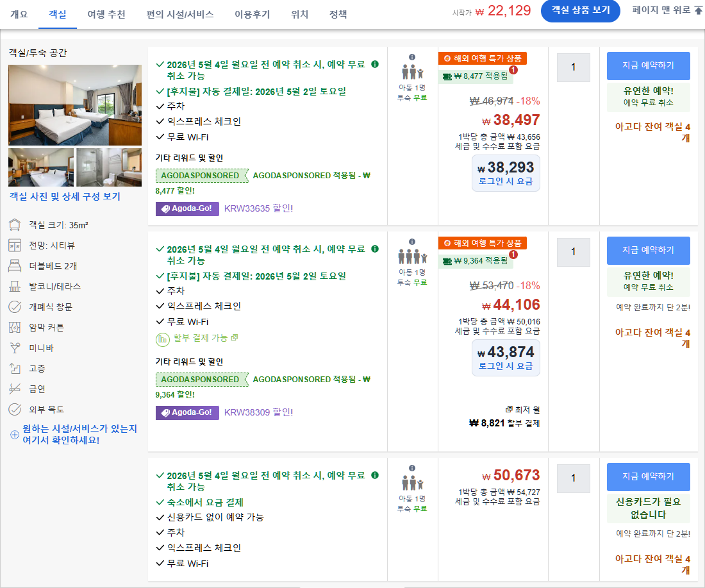Click the 신용카드가 필요 없습니다 notice
The image size is (705, 588).
point(649,508)
